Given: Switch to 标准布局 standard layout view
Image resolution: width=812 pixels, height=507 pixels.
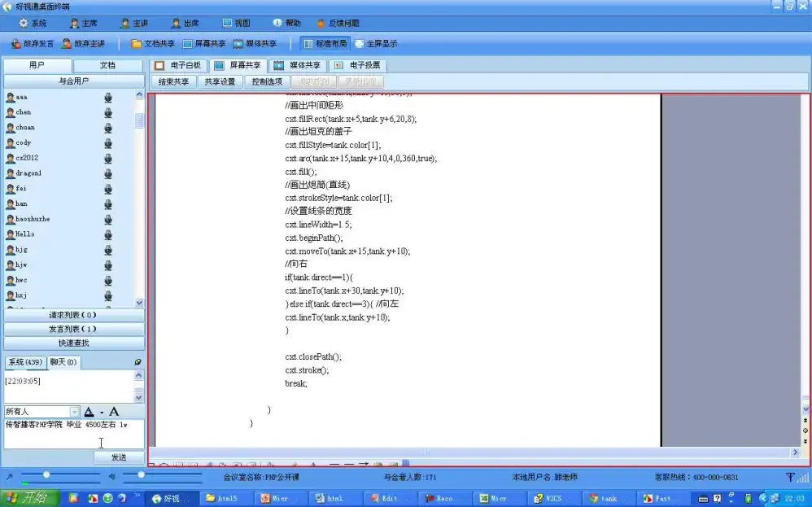Looking at the screenshot, I should coord(327,43).
